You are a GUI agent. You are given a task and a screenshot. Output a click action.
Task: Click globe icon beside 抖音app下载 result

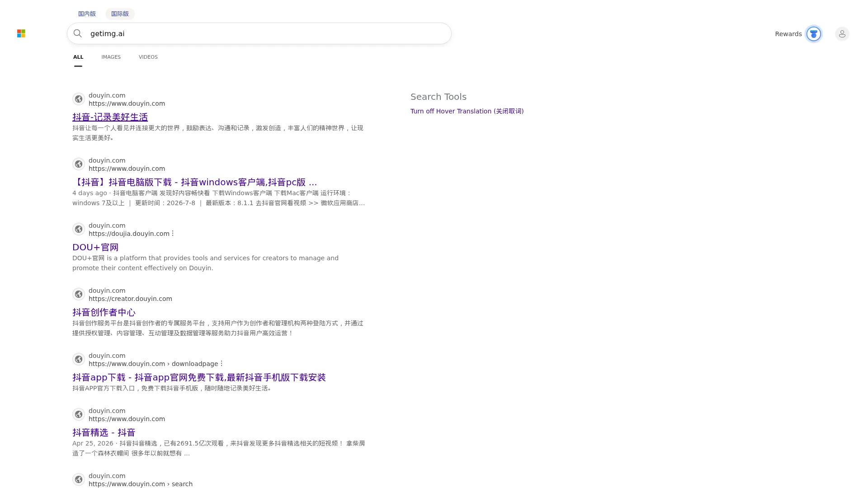(79, 359)
